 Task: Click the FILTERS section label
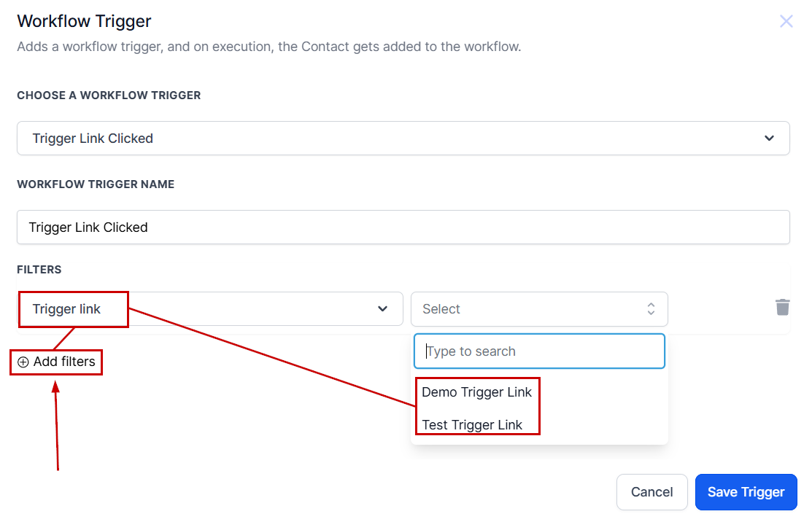[39, 269]
